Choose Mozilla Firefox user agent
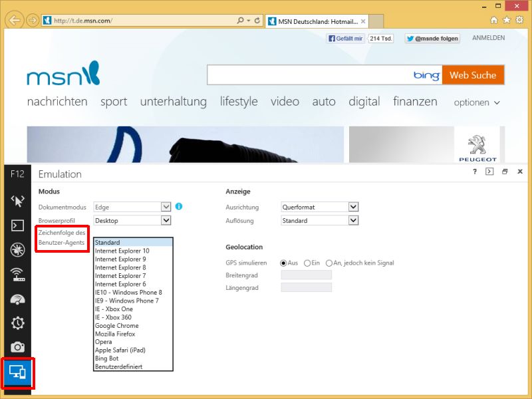 [x=134, y=334]
